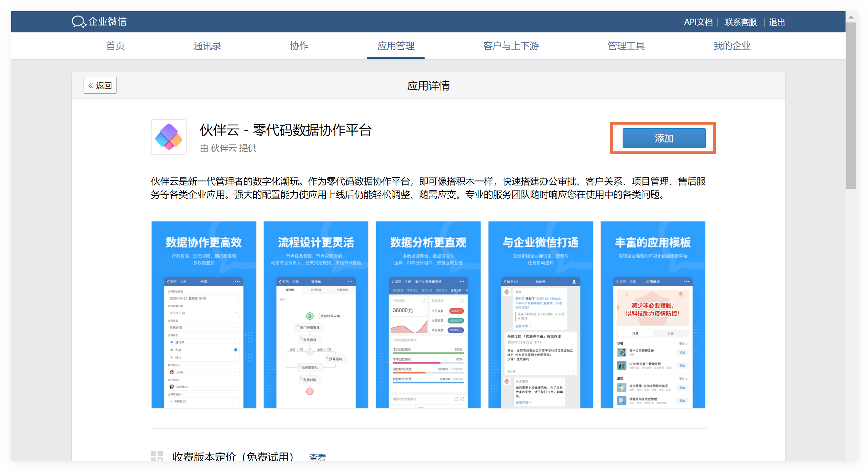Open the 管理工具 tab

[x=626, y=46]
